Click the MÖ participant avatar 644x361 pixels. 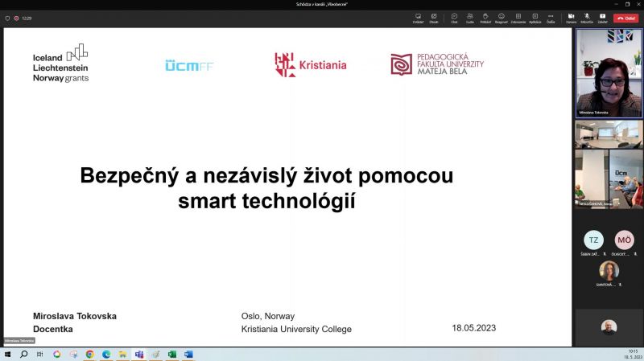pos(624,240)
